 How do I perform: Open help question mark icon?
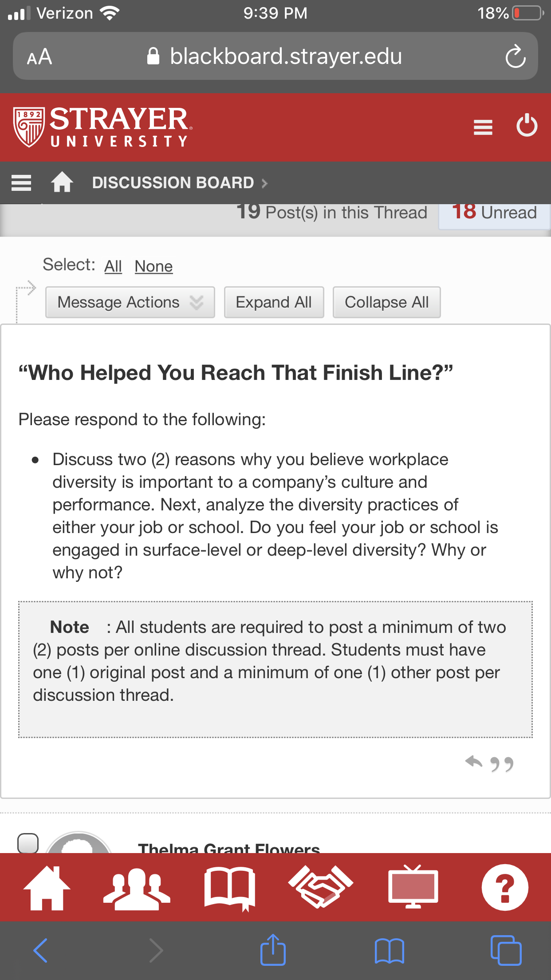click(x=505, y=887)
